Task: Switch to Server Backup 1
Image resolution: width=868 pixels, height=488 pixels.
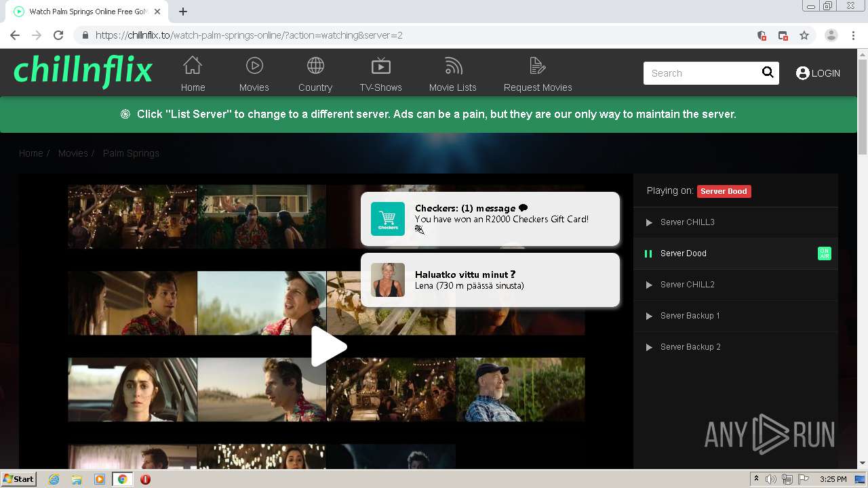Action: [x=736, y=316]
